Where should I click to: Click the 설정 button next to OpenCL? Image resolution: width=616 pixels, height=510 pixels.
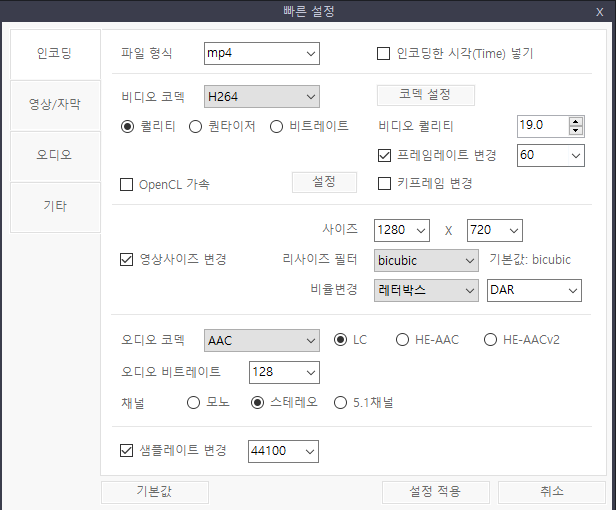pos(324,182)
